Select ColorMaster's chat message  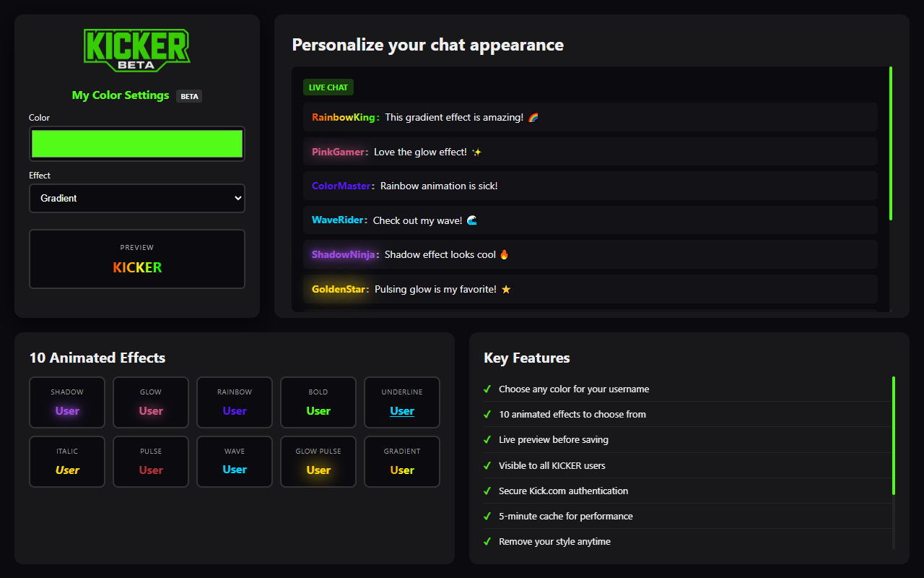[590, 186]
